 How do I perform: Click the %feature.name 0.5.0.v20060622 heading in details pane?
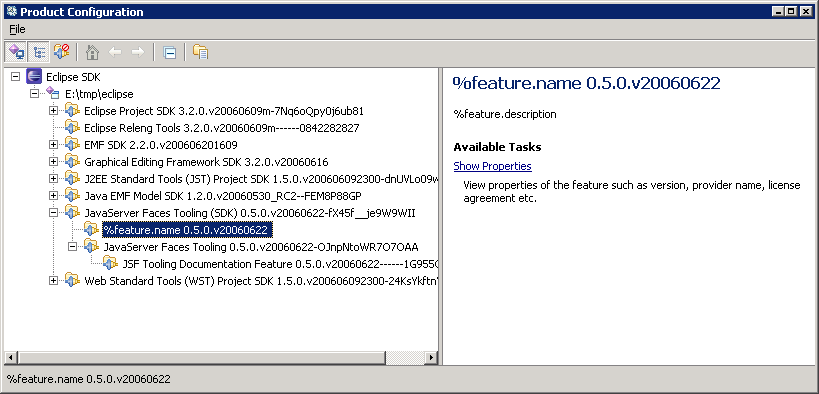(x=587, y=83)
